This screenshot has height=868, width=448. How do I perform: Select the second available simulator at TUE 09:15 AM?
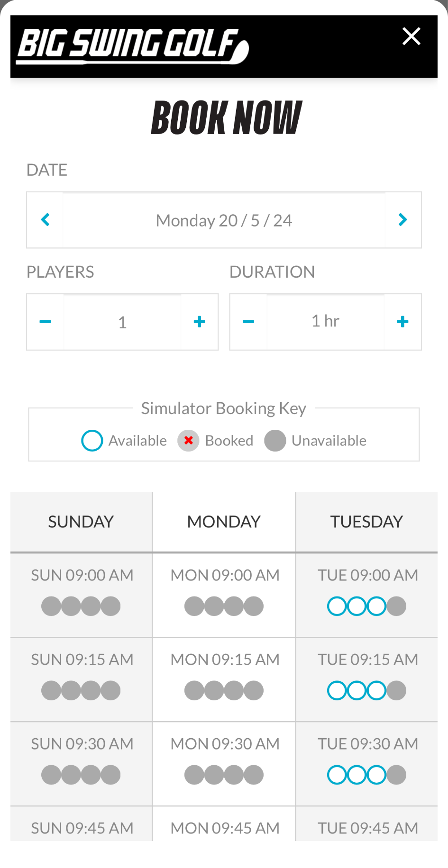[x=357, y=690]
